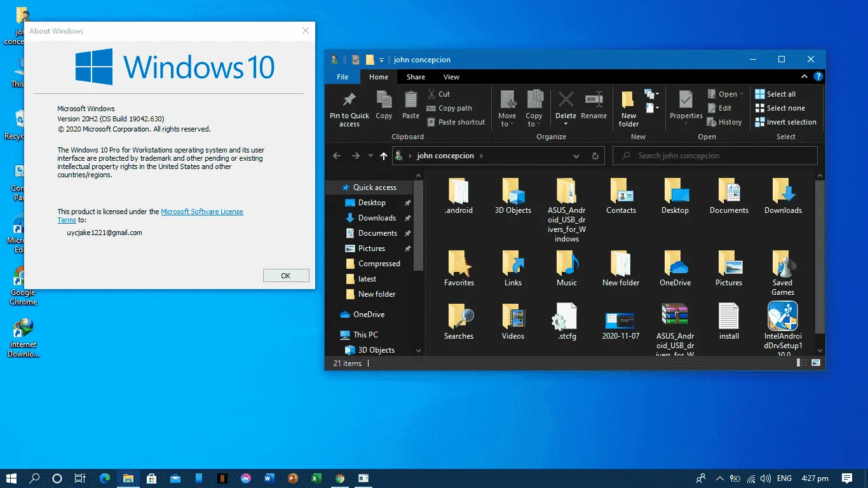Open History from the ribbon Open group
This screenshot has height=488, width=868.
click(724, 122)
